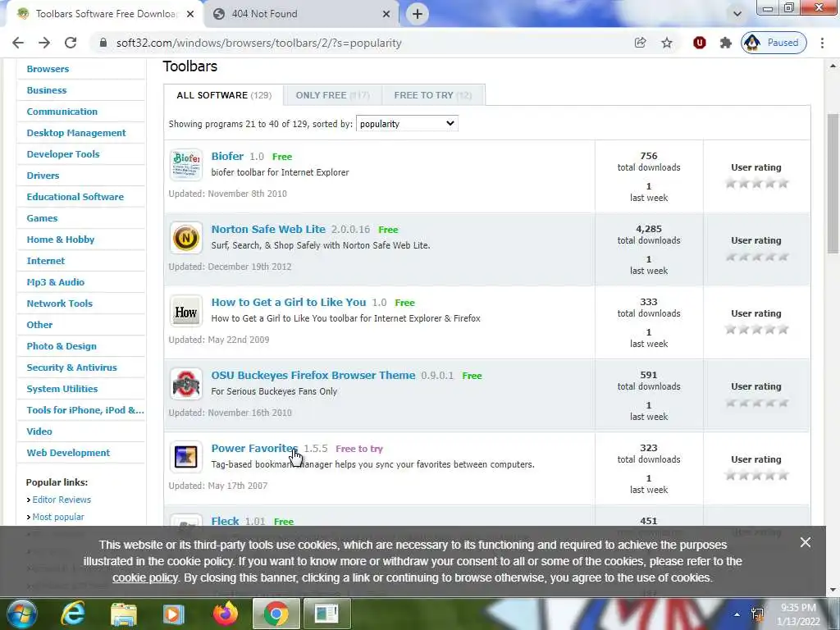This screenshot has width=840, height=630.
Task: Open the Communication category
Action: pyautogui.click(x=62, y=112)
